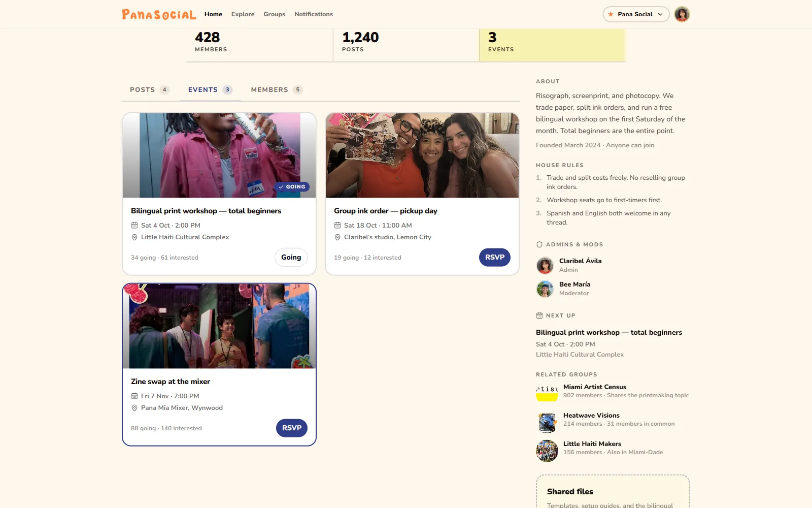Click the calendar icon beside Sat 18 Oct
The width and height of the screenshot is (812, 508).
337,226
